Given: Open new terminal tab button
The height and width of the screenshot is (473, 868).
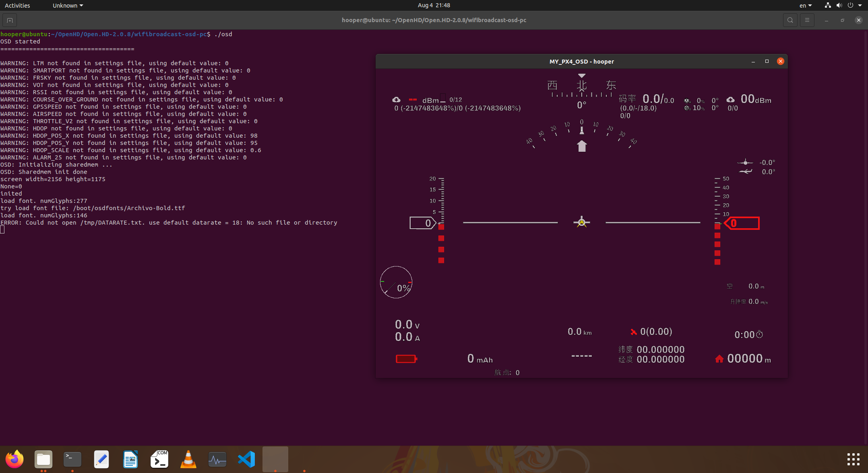Looking at the screenshot, I should pyautogui.click(x=10, y=20).
